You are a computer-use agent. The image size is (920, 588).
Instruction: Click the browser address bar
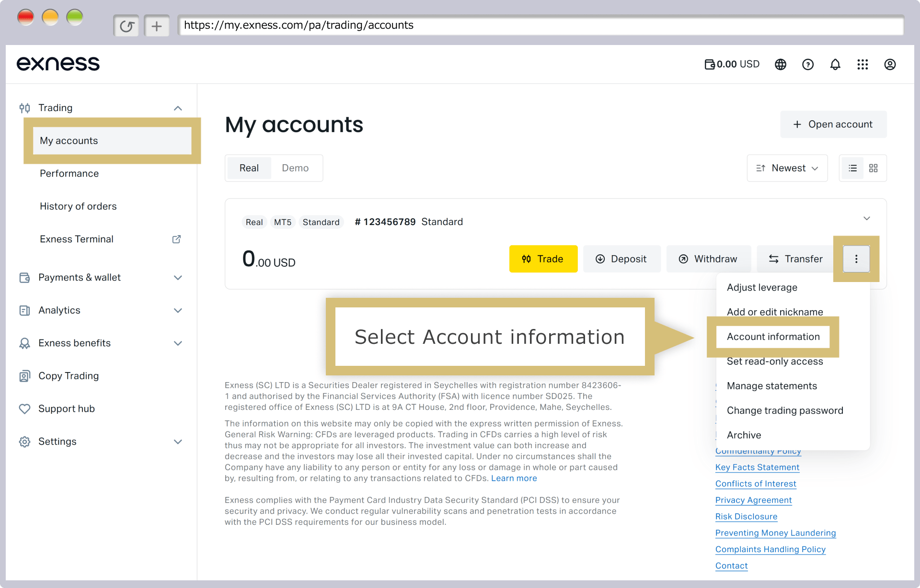(x=541, y=25)
